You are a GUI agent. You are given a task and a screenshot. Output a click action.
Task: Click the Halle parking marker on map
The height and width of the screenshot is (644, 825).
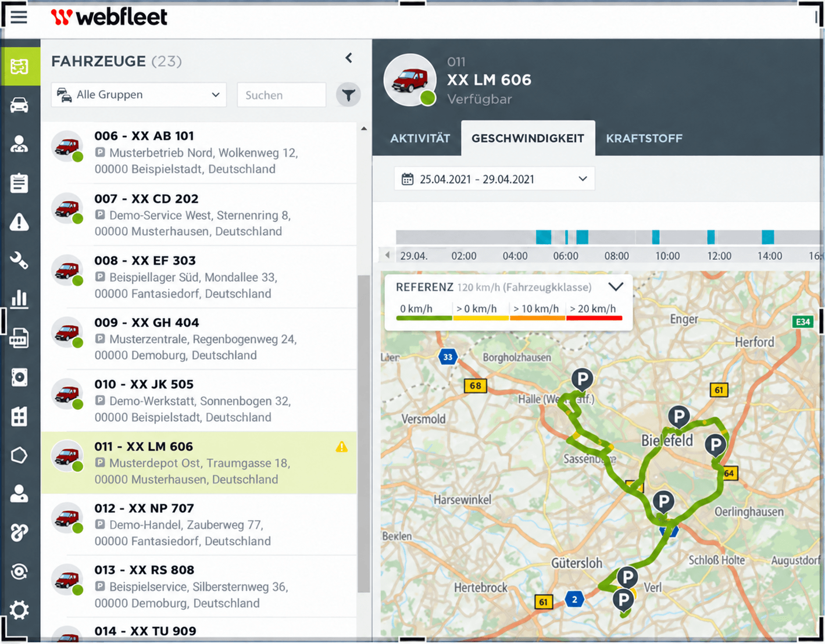pyautogui.click(x=582, y=380)
